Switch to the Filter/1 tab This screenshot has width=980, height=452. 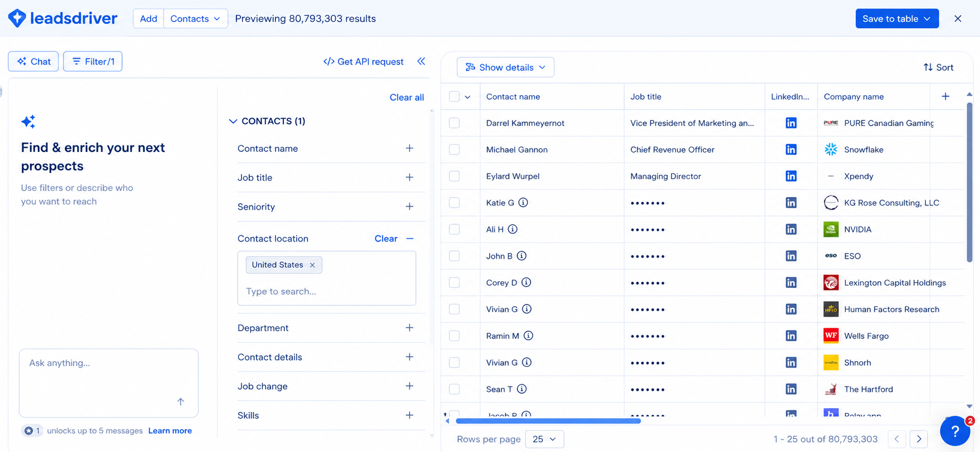(x=93, y=62)
